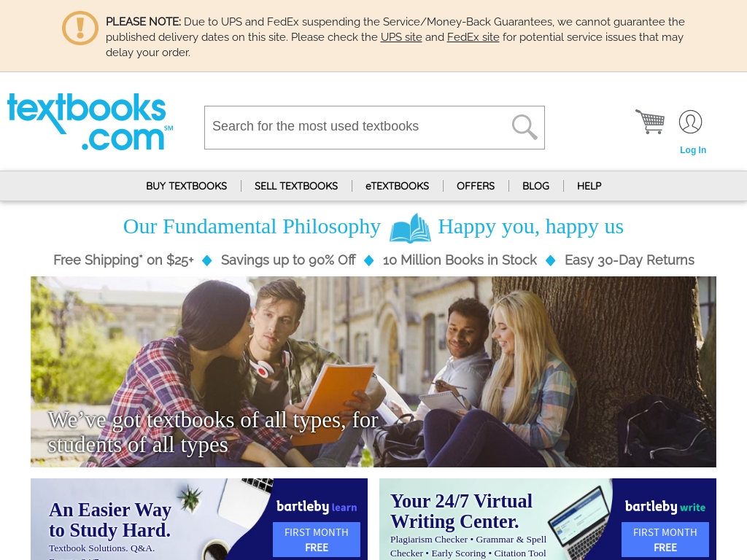
Task: Open the shopping cart icon
Action: [x=650, y=122]
